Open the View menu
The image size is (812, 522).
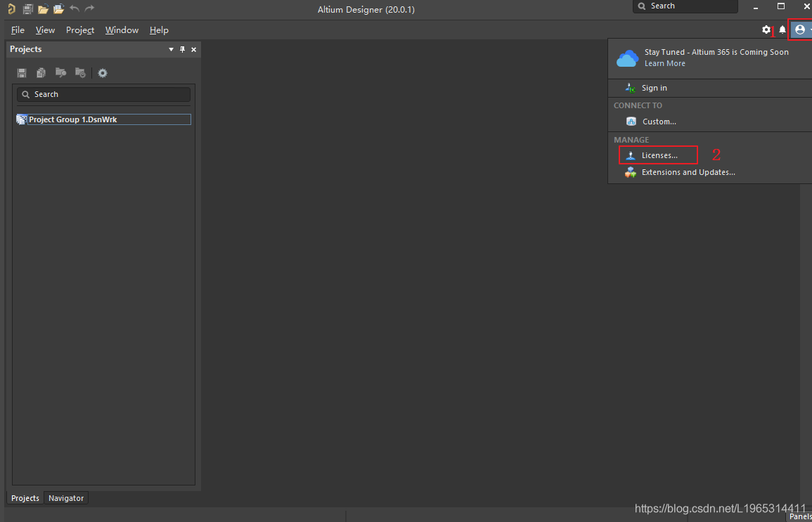(x=45, y=30)
